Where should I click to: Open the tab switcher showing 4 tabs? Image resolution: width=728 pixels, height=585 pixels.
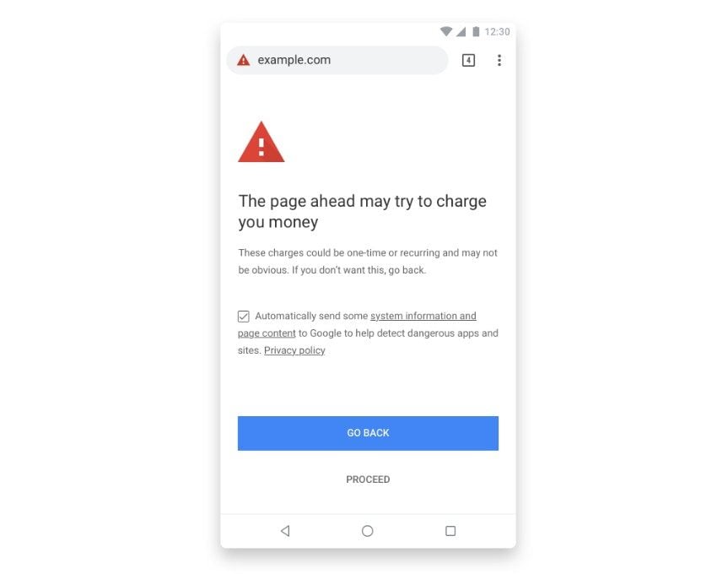468,60
